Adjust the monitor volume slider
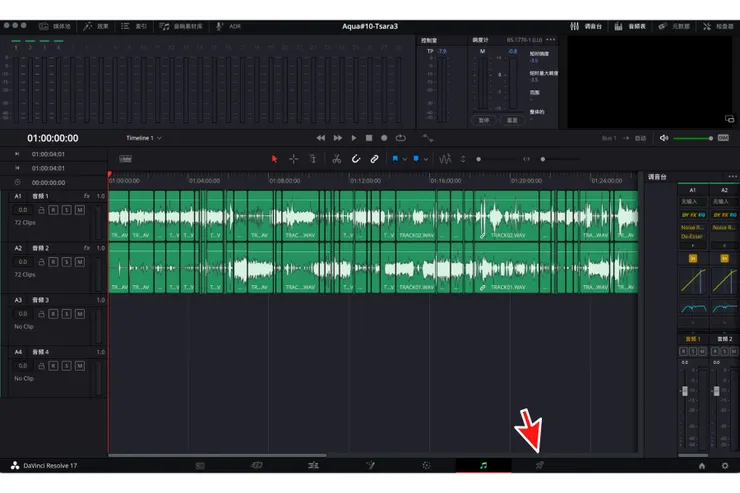 coord(693,138)
